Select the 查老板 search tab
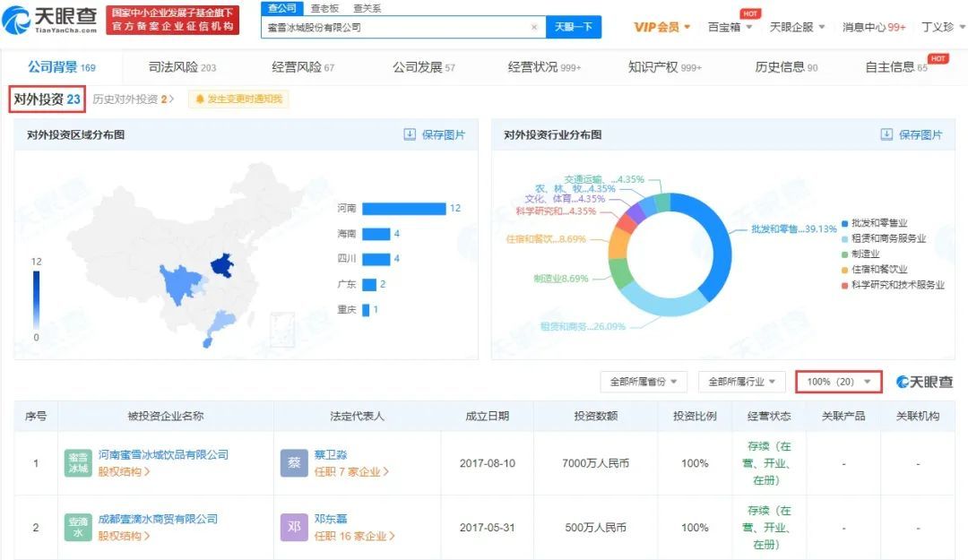This screenshot has width=968, height=560. pyautogui.click(x=324, y=8)
